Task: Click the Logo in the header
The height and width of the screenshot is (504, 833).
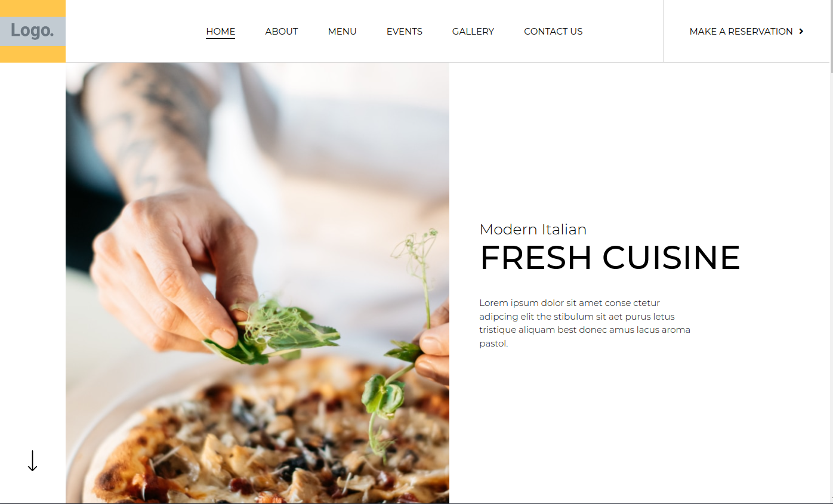Action: pos(32,31)
